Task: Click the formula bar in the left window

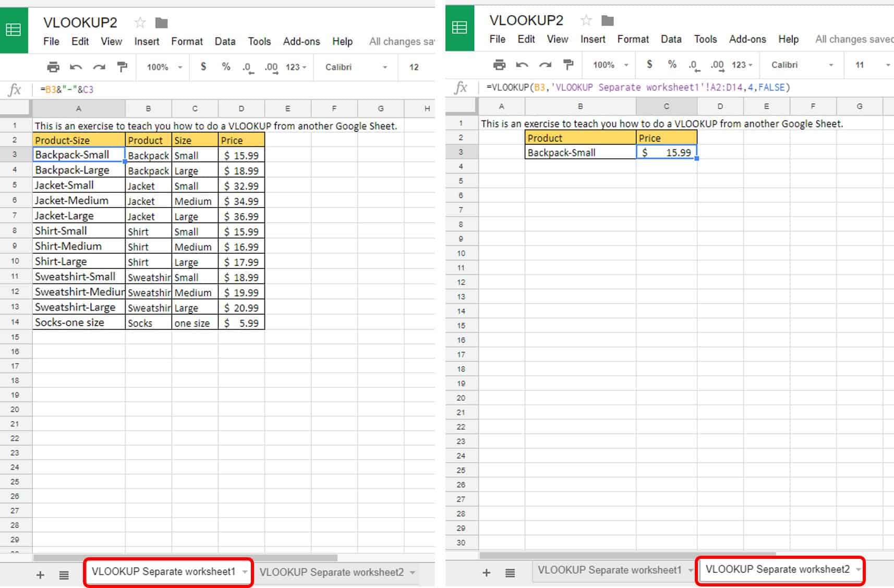Action: (x=235, y=89)
